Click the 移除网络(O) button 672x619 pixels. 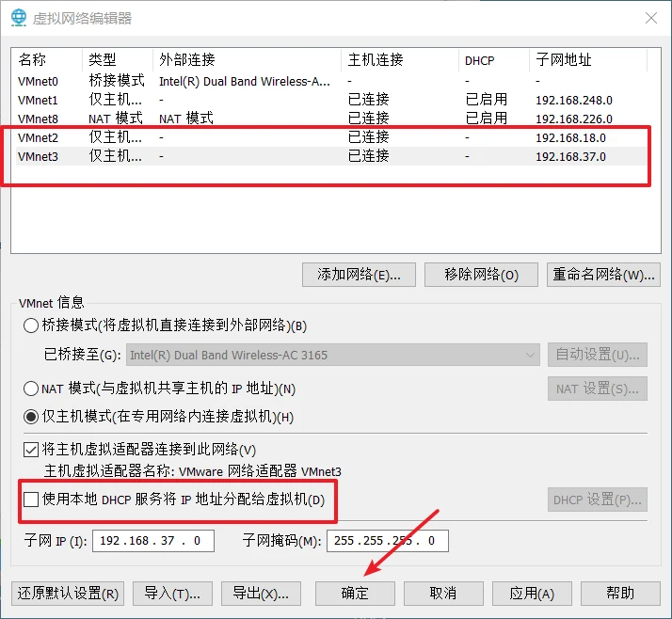pyautogui.click(x=481, y=275)
